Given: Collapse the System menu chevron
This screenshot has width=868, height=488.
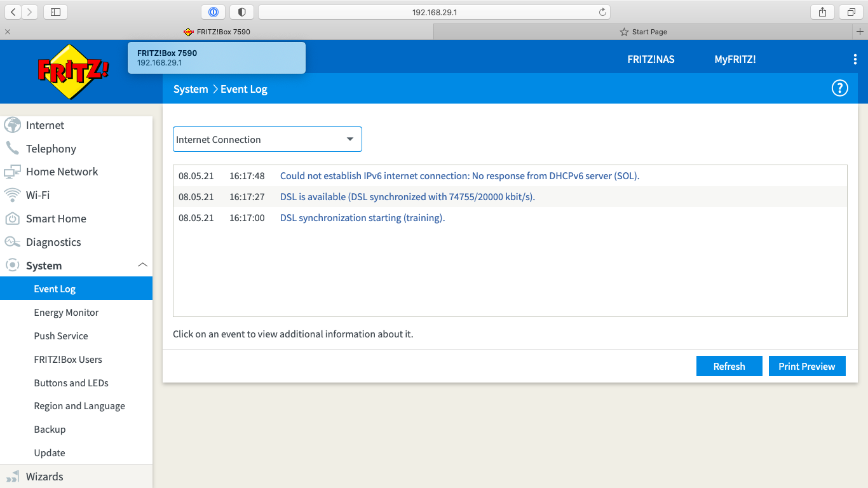Looking at the screenshot, I should (142, 265).
